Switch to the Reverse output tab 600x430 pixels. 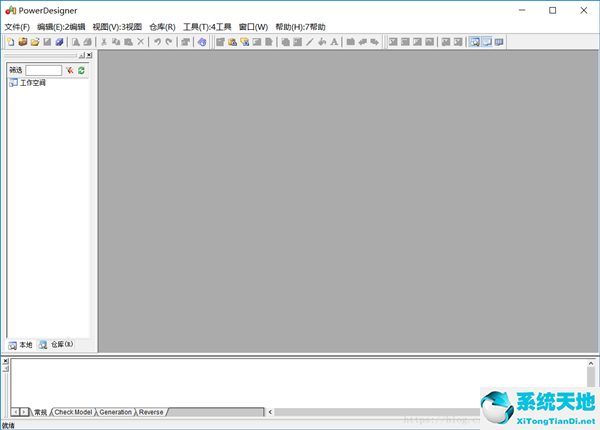pos(151,412)
